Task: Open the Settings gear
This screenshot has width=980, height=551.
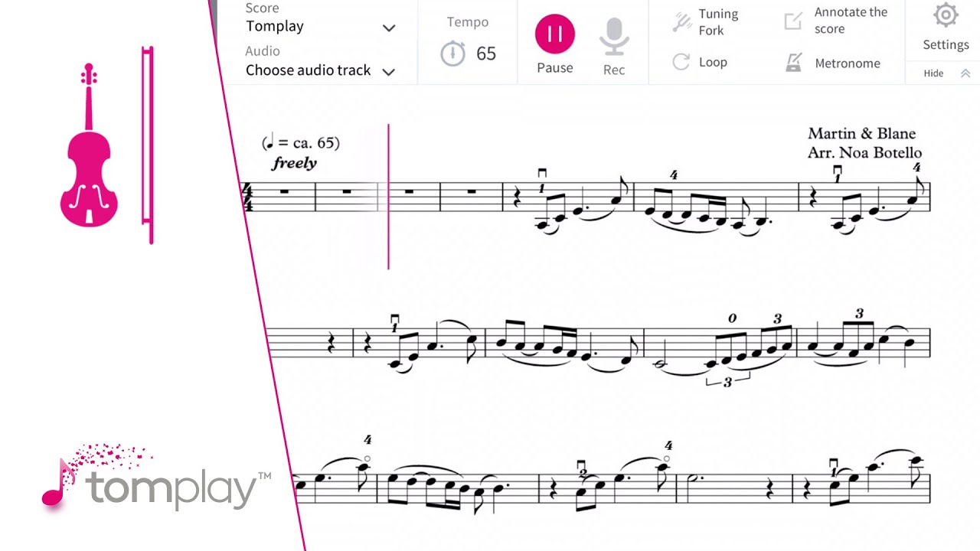Action: 946,15
